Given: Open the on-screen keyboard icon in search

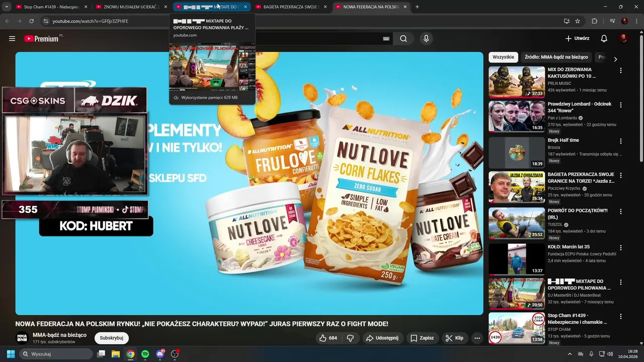Looking at the screenshot, I should click(x=386, y=39).
